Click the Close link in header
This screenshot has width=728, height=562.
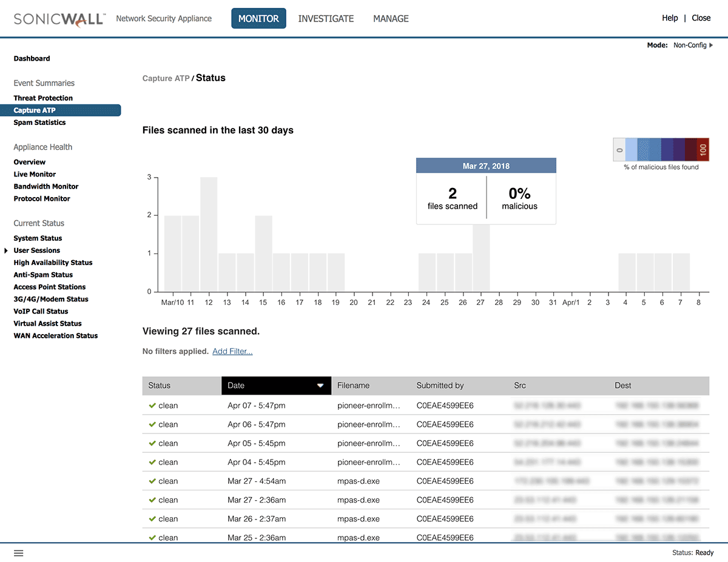click(x=701, y=18)
